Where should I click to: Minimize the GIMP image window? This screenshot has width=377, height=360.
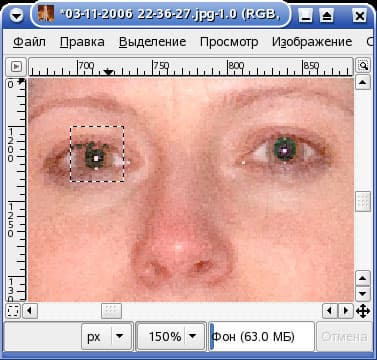(305, 15)
